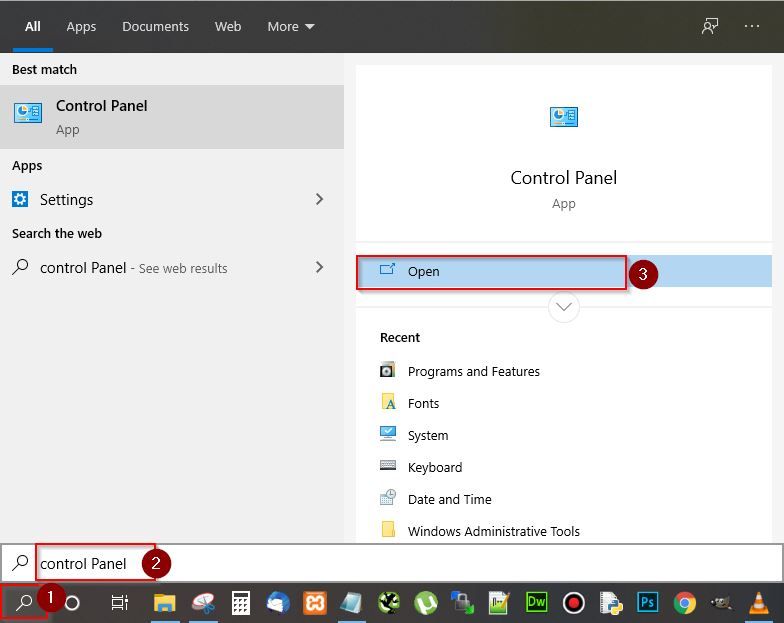Viewport: 784px width, 623px height.
Task: Click the Windows Administrative Tools folder icon
Action: [388, 529]
